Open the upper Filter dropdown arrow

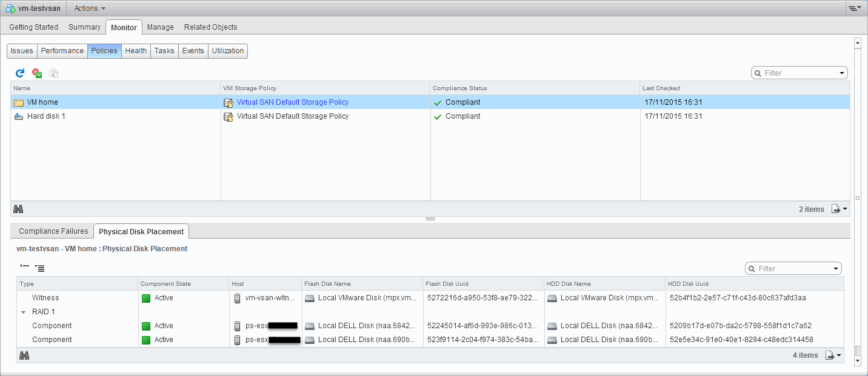[843, 73]
